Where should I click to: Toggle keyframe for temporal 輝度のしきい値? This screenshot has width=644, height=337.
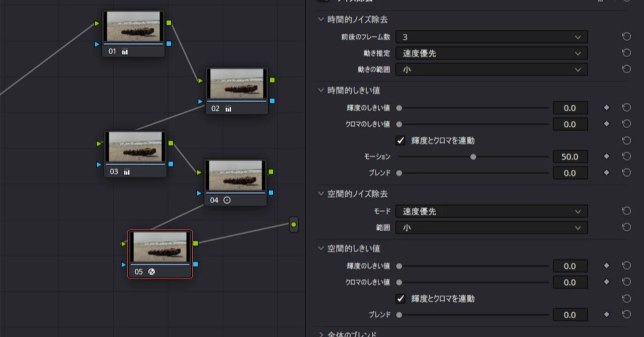pos(606,108)
